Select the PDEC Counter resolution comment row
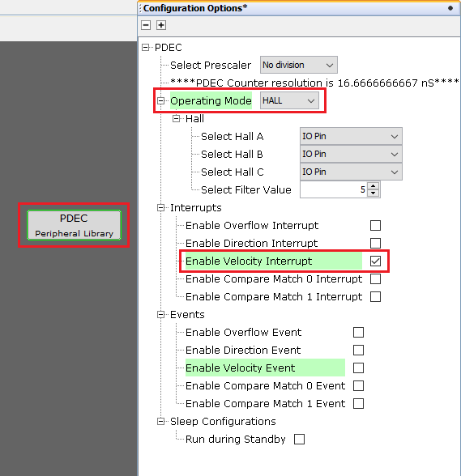461x476 pixels. (314, 83)
